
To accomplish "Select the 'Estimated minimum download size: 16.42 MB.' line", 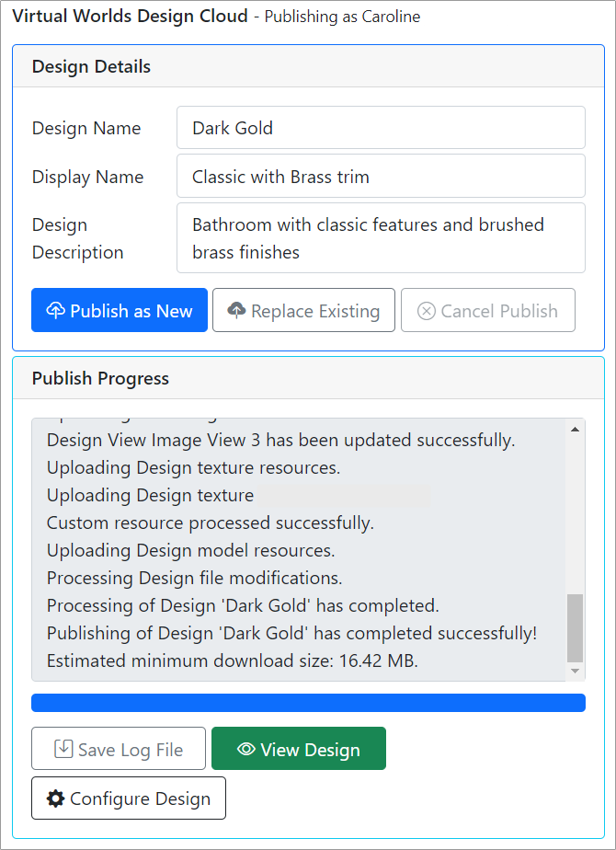I will (233, 660).
